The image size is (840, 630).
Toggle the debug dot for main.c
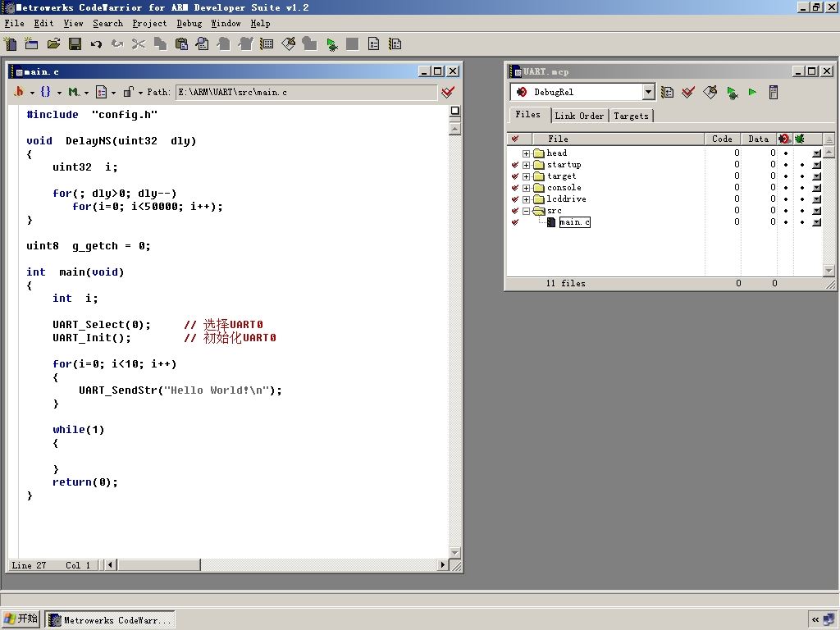[x=786, y=222]
